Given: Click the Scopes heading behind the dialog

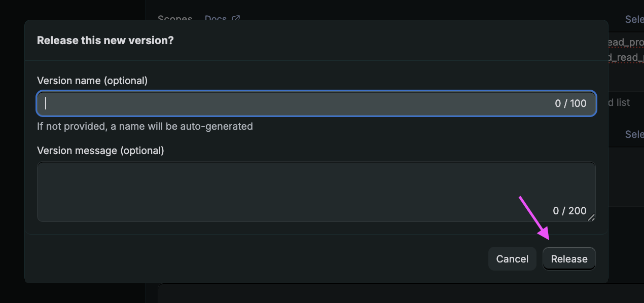Looking at the screenshot, I should [174, 18].
